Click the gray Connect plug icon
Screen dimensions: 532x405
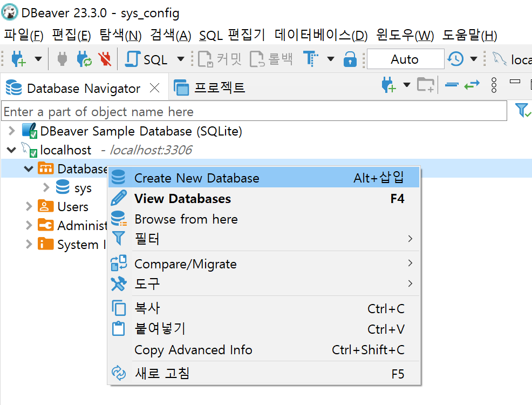click(62, 59)
